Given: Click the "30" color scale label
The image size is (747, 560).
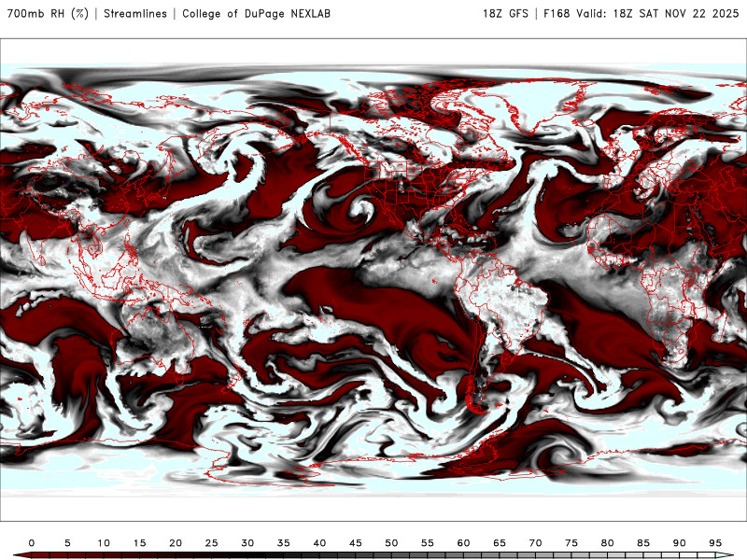Looking at the screenshot, I should [247, 543].
